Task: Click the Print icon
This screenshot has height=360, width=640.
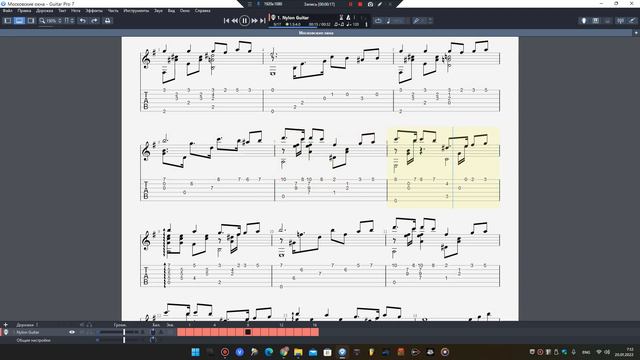Action: 107,20
